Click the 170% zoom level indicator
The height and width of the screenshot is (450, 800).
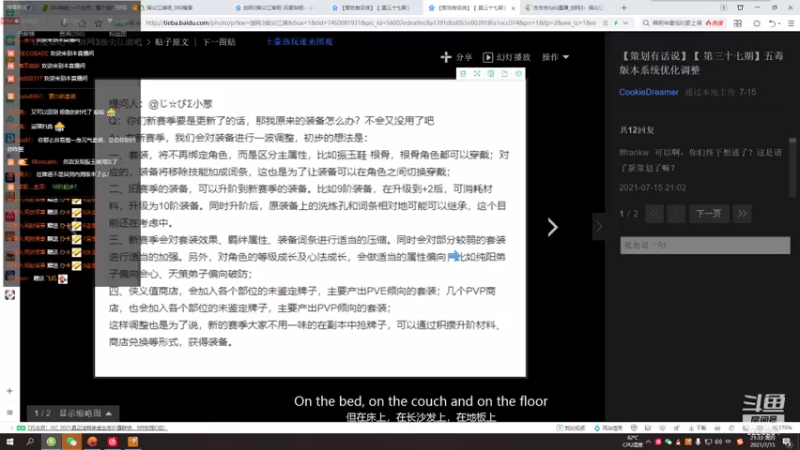pyautogui.click(x=785, y=428)
